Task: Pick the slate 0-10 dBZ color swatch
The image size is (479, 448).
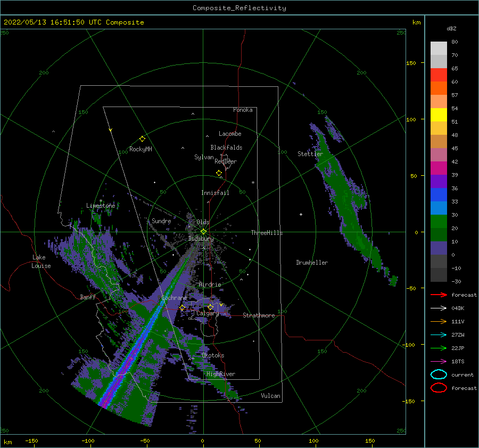Action: 439,248
